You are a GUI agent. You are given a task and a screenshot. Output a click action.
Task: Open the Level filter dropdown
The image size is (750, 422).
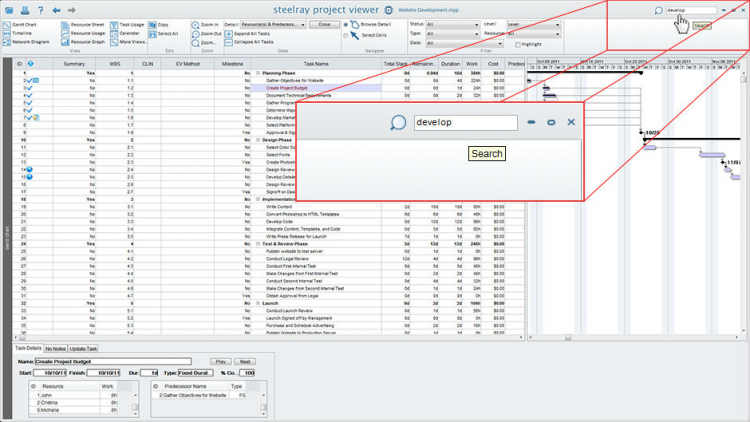coord(533,24)
